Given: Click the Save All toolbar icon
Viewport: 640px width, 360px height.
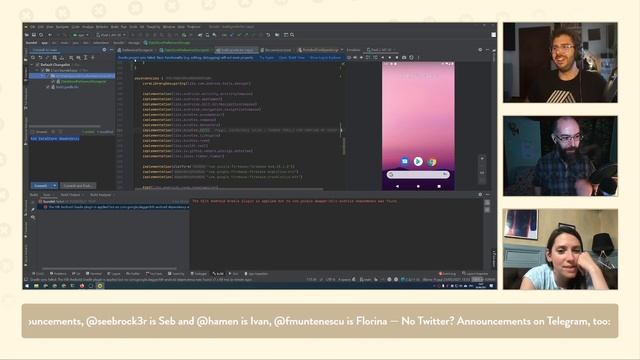Looking at the screenshot, I should coord(34,35).
